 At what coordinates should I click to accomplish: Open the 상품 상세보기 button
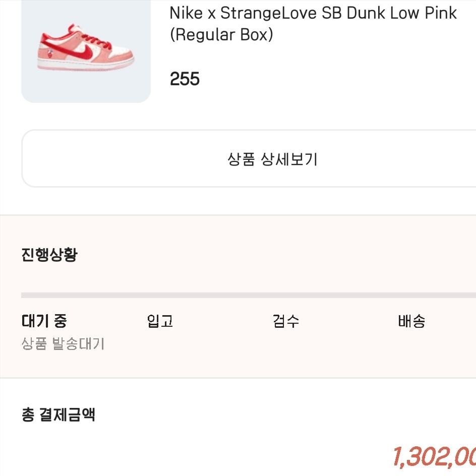(249, 158)
